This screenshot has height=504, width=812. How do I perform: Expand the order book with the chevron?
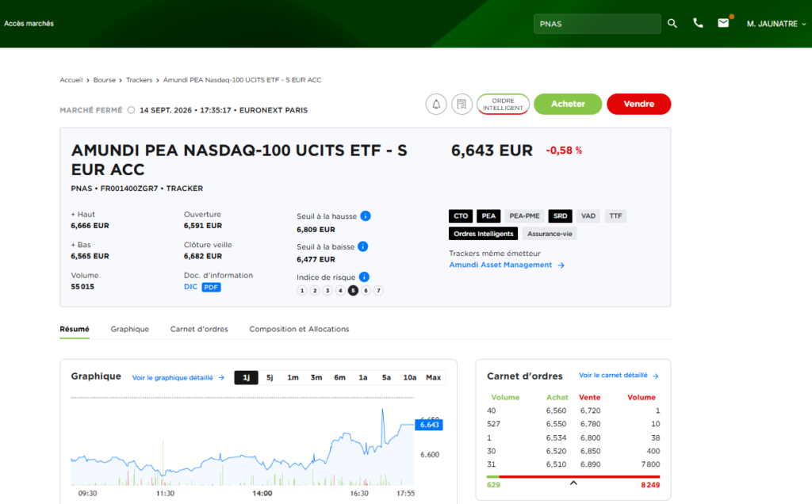click(573, 483)
